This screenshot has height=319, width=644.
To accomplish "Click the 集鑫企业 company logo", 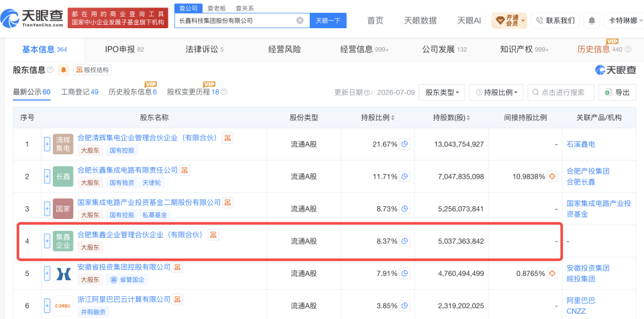I will point(63,241).
